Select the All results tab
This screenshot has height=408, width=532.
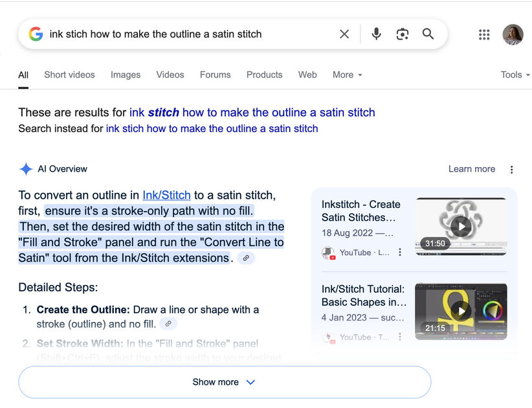tap(23, 75)
